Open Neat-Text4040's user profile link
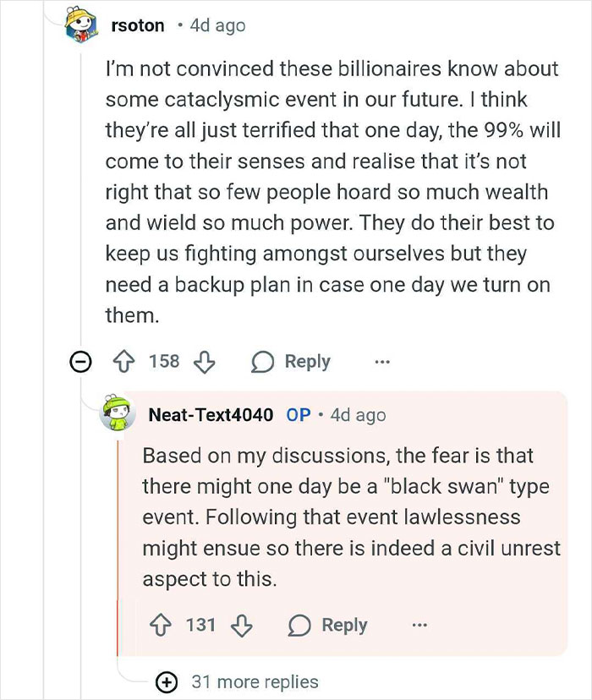The width and height of the screenshot is (592, 700). 211,414
